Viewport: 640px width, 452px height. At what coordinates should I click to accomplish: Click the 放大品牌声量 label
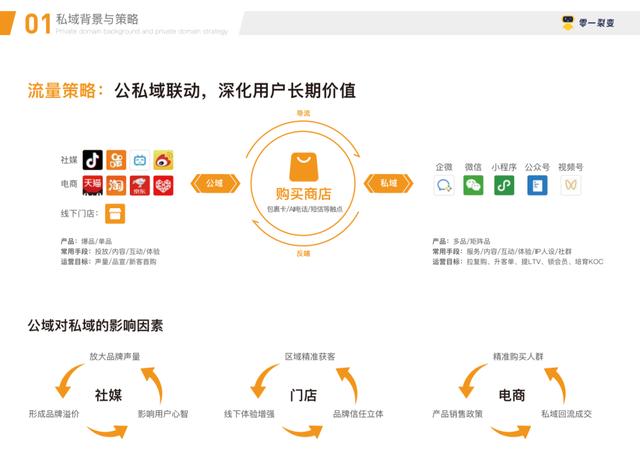coord(115,356)
